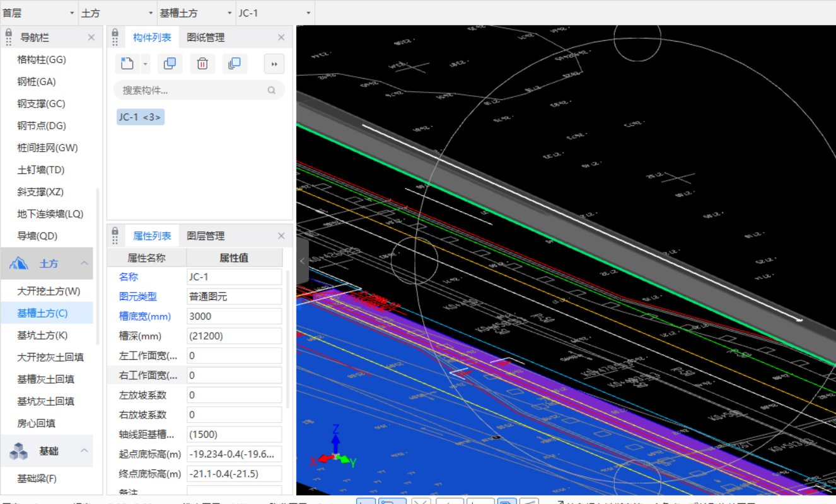Click the 土方 mountain section icon
Image resolution: width=836 pixels, height=504 pixels.
[18, 263]
